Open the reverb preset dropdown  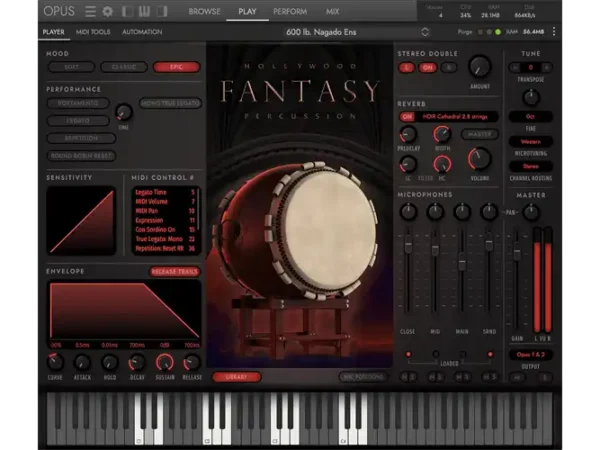coord(457,117)
